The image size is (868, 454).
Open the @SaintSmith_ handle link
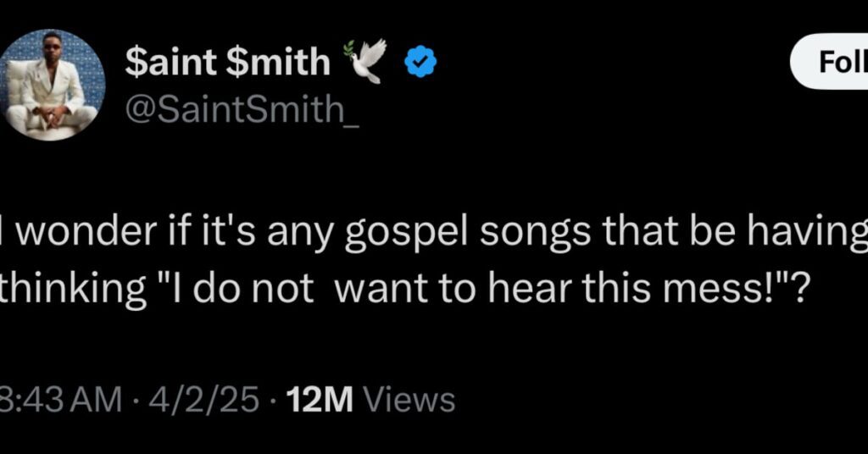(x=242, y=109)
